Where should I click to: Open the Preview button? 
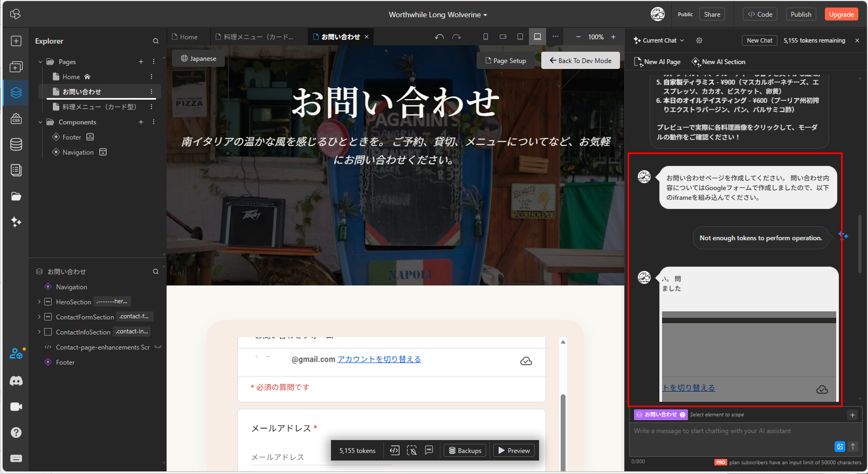coord(514,450)
